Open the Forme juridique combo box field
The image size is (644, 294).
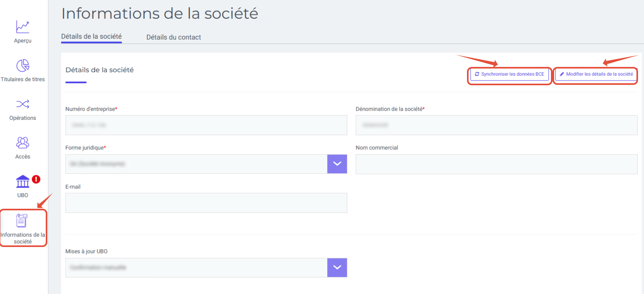click(196, 164)
